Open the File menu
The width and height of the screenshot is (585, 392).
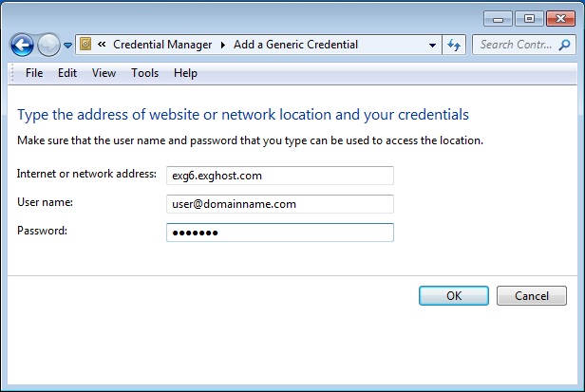coord(34,73)
